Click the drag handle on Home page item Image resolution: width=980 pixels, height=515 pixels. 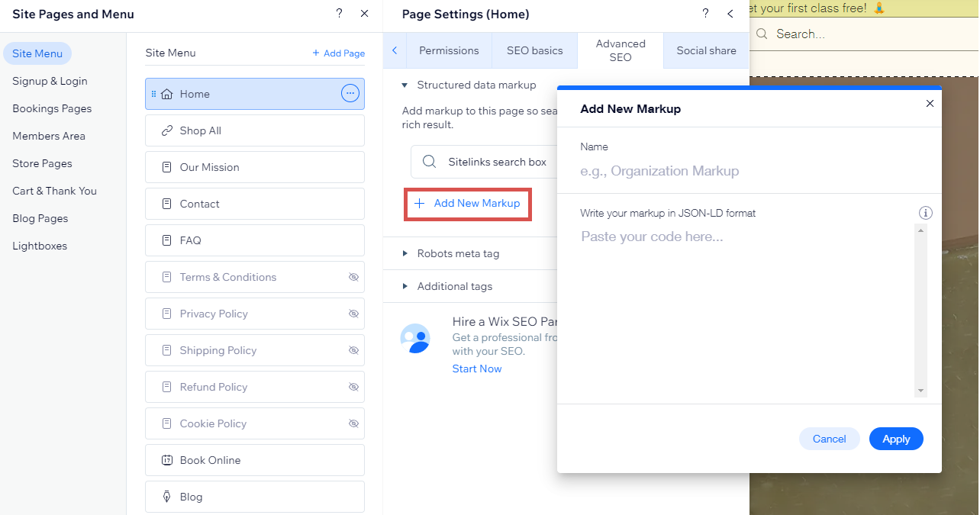[x=153, y=94]
